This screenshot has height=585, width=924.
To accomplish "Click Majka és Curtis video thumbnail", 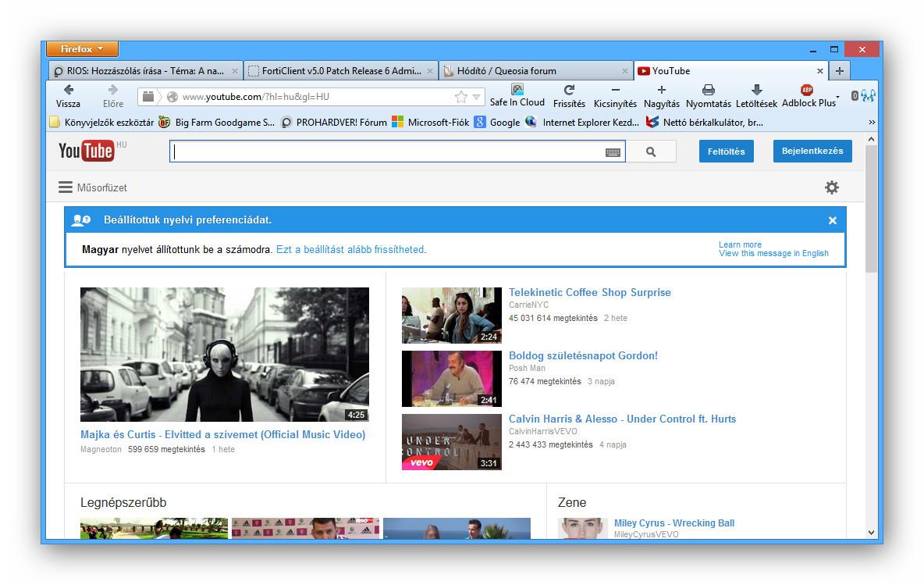I will (225, 355).
